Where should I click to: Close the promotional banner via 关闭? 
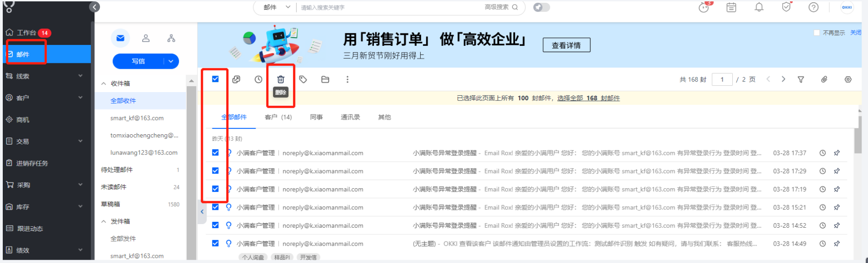(x=856, y=33)
